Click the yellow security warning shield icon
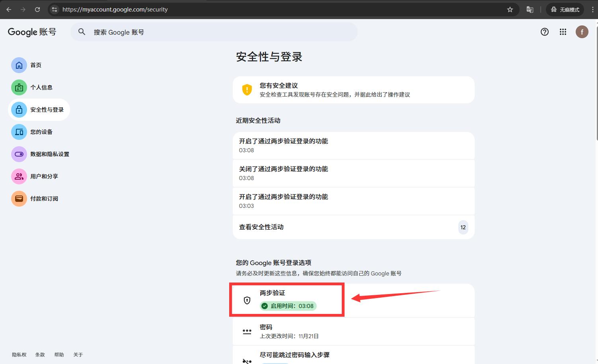 pos(247,89)
